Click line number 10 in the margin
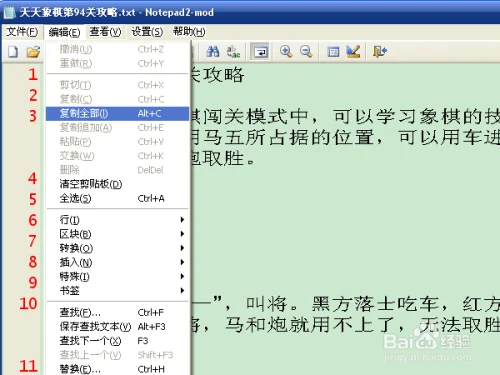 coord(28,304)
